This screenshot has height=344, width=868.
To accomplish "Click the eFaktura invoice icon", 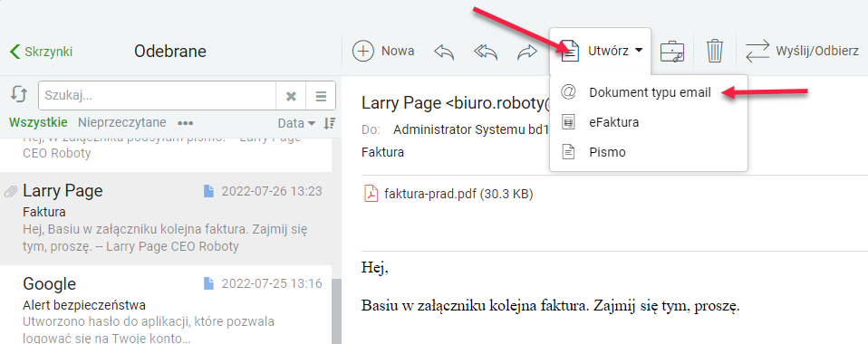I will pos(568,122).
